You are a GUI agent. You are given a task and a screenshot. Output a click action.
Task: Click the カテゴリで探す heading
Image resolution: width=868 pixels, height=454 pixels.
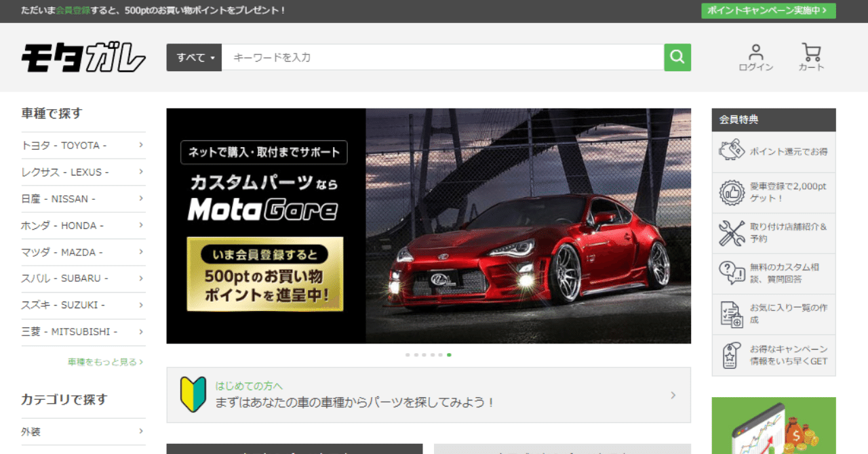click(x=64, y=399)
